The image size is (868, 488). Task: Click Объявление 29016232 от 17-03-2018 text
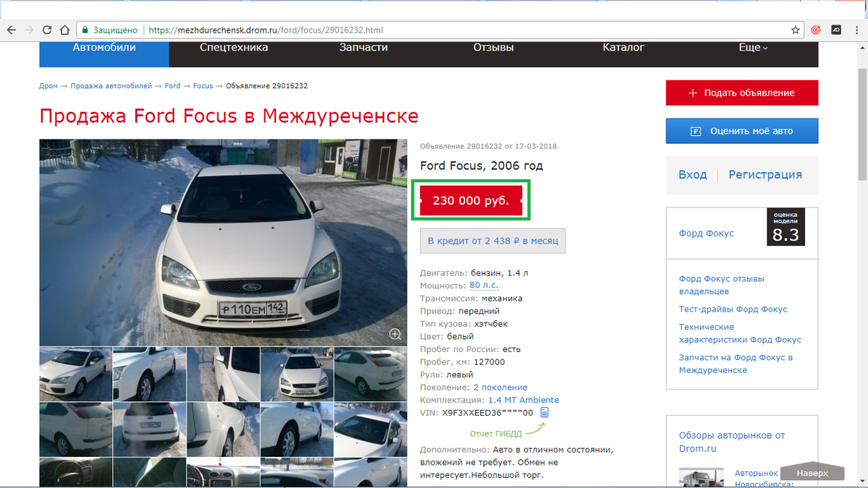pyautogui.click(x=488, y=146)
